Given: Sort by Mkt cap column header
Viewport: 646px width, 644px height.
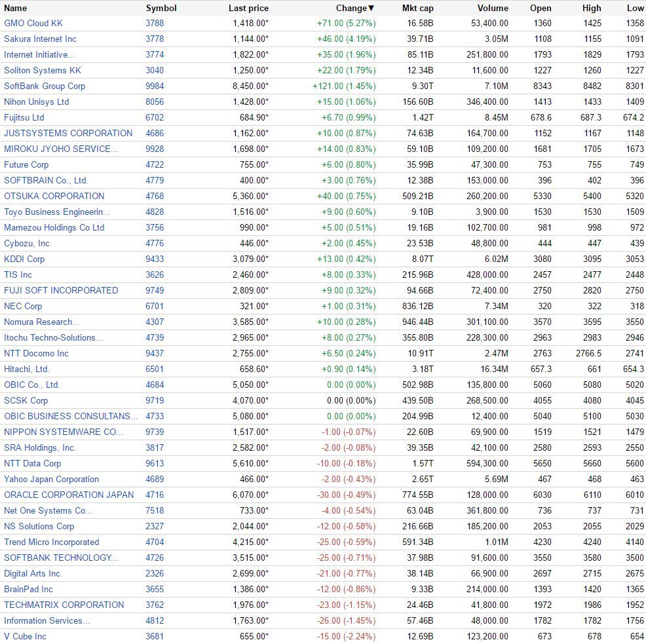Looking at the screenshot, I should coord(418,9).
